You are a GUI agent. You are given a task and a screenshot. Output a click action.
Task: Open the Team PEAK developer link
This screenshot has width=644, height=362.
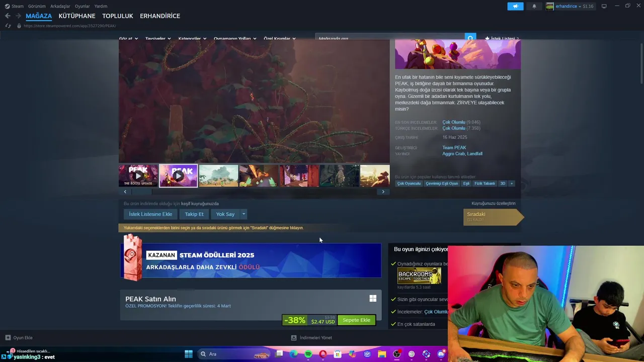coord(454,148)
